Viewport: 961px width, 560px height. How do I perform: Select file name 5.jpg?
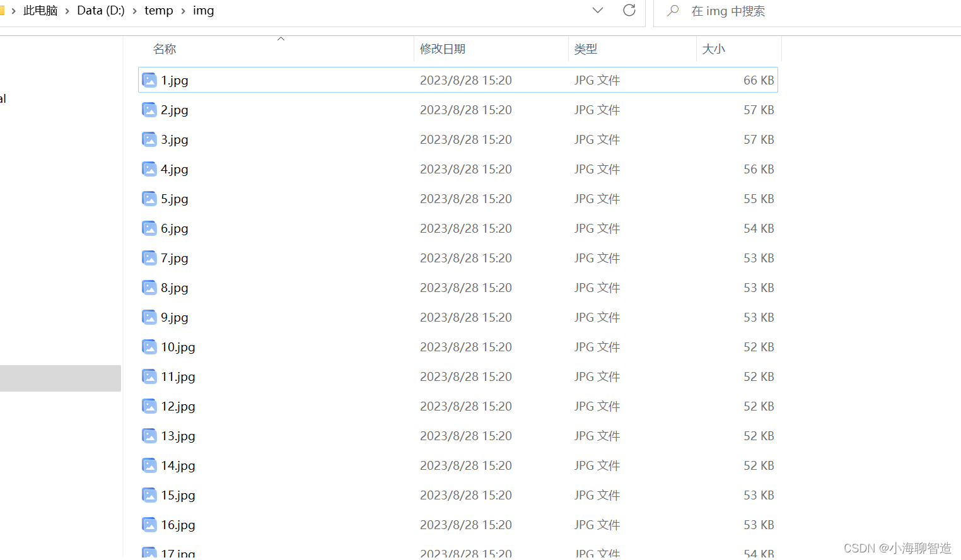175,199
